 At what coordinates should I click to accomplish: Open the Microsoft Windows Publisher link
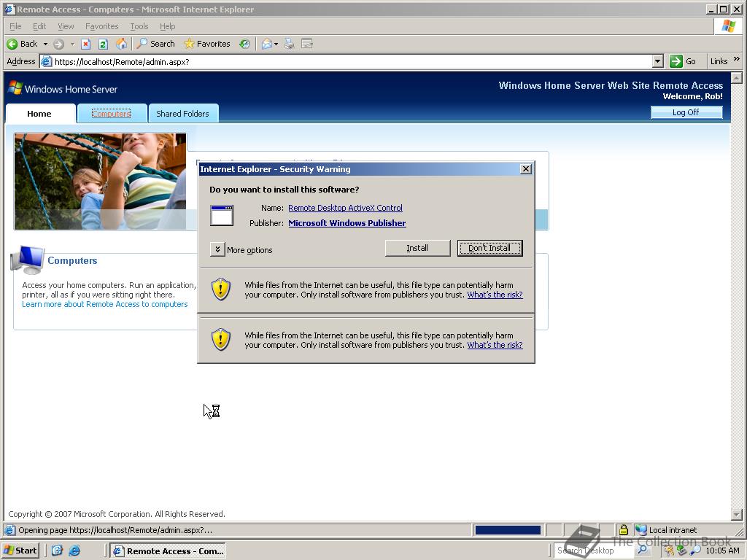tap(347, 223)
